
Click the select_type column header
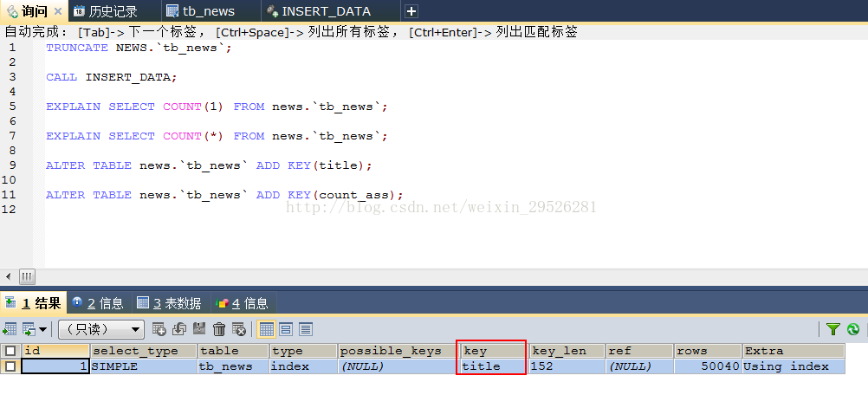tap(144, 351)
